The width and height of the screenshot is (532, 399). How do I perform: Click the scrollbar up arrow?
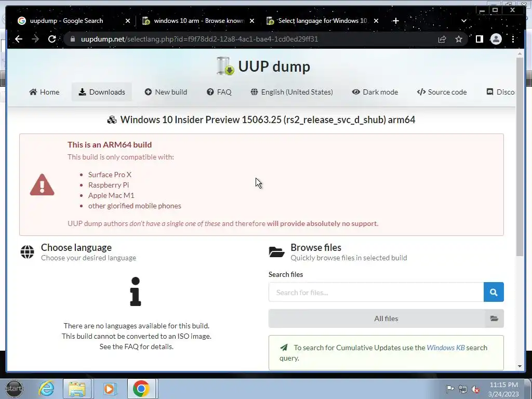coord(520,54)
